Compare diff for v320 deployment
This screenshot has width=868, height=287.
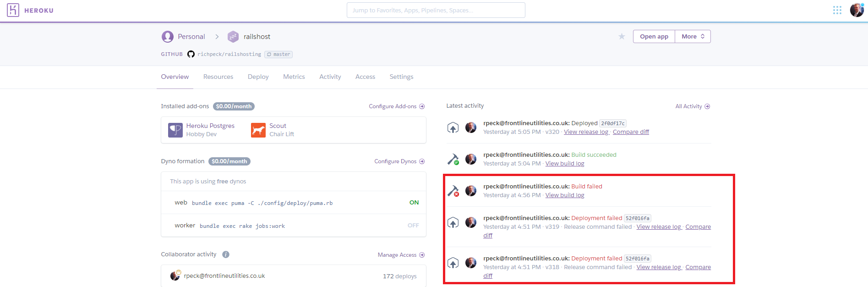[x=631, y=132]
